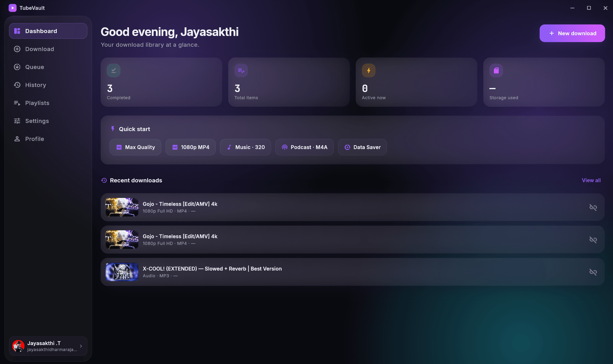Click the Settings sliders icon
Screen dimensions: 613x364
click(x=17, y=121)
